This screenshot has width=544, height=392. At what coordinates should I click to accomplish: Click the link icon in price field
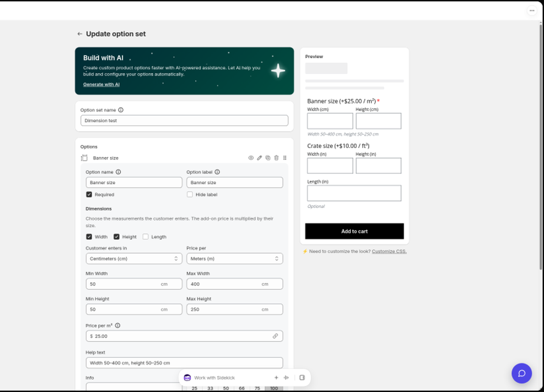click(275, 336)
